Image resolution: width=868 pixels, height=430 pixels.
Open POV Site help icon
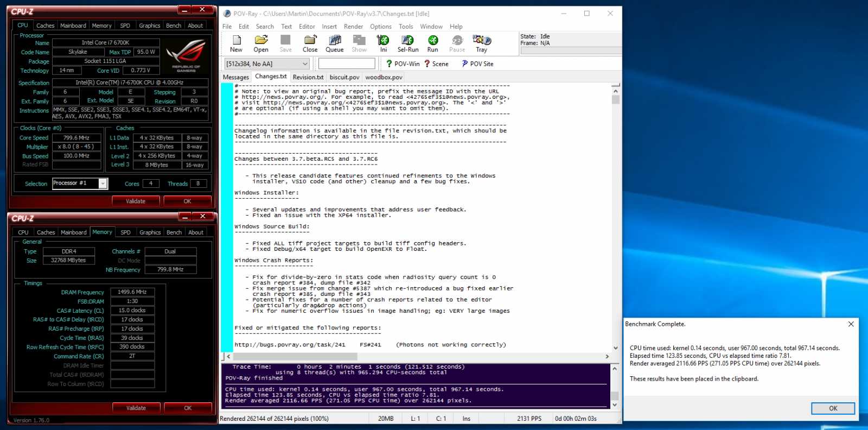tap(477, 64)
